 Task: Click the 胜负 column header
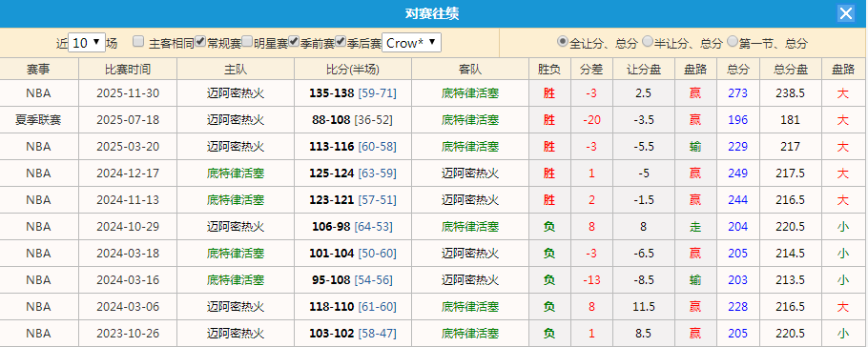tap(549, 70)
